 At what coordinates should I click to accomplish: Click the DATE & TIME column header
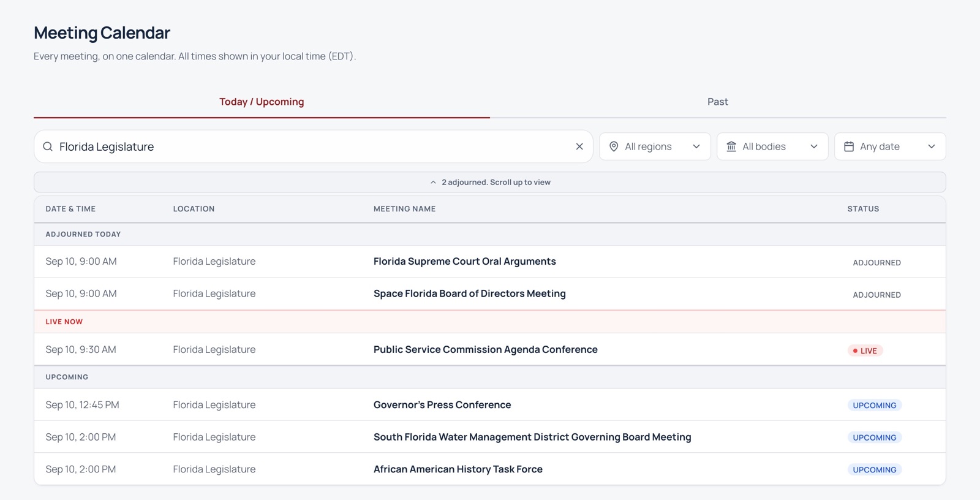[70, 209]
